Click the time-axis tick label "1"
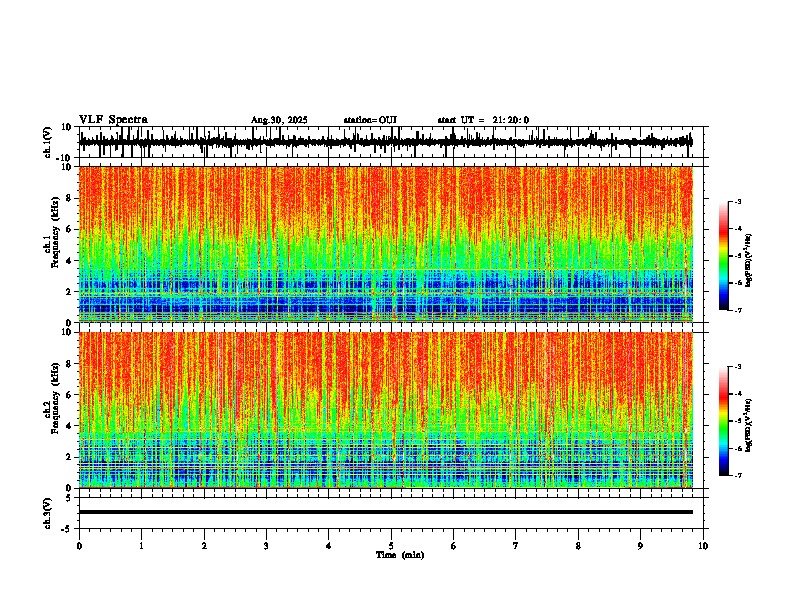This screenshot has height=612, width=792. click(141, 546)
